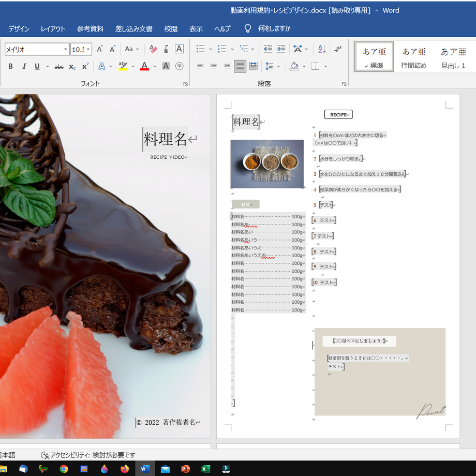The height and width of the screenshot is (476, 476).
Task: Toggle underline formatting
Action: 37,66
